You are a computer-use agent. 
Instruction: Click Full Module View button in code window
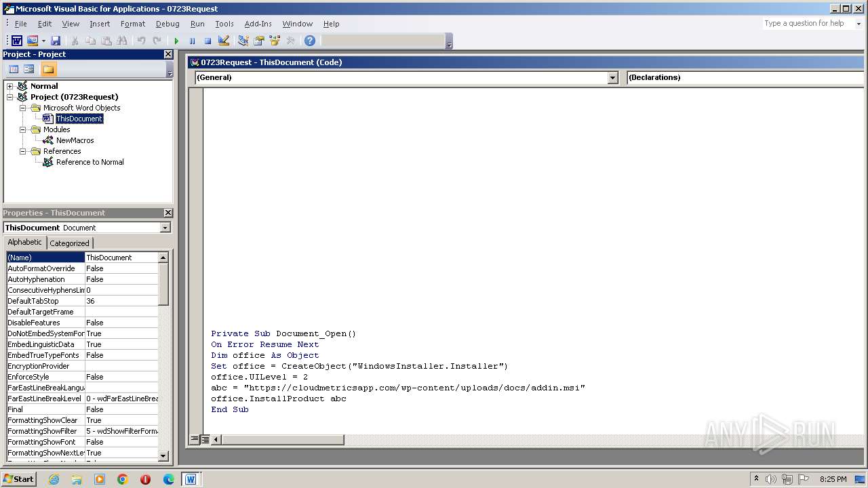[x=205, y=439]
